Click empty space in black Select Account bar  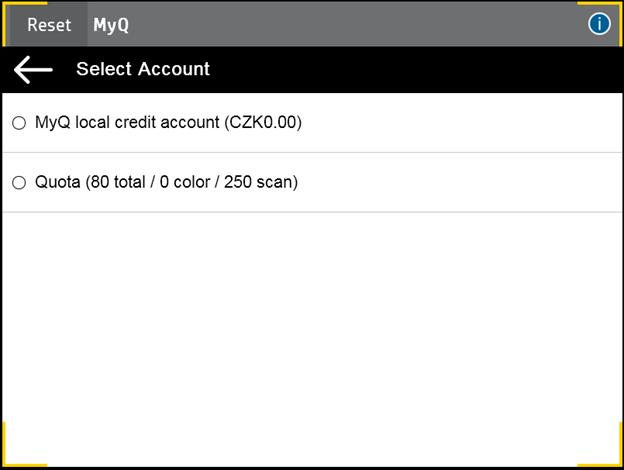[x=420, y=70]
